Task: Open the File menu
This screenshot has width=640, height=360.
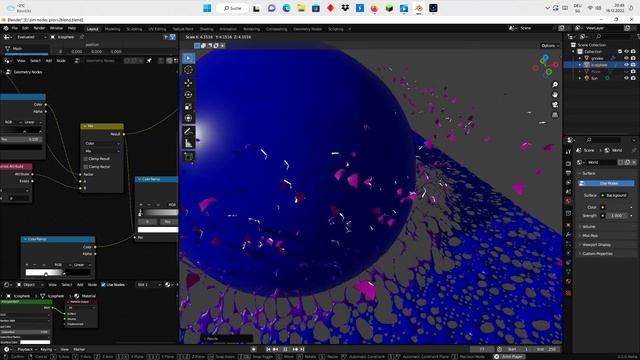Action: pyautogui.click(x=14, y=28)
